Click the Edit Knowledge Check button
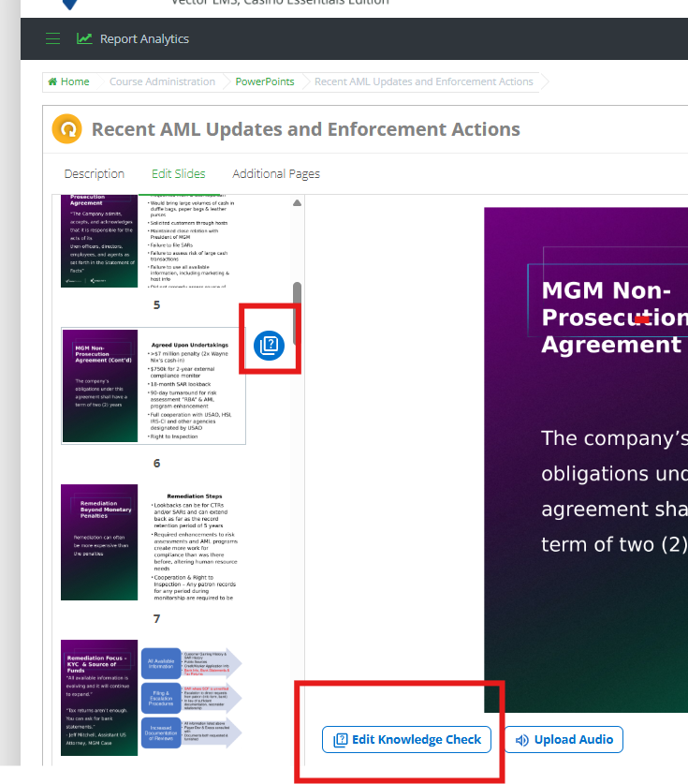688x784 pixels. pyautogui.click(x=406, y=739)
